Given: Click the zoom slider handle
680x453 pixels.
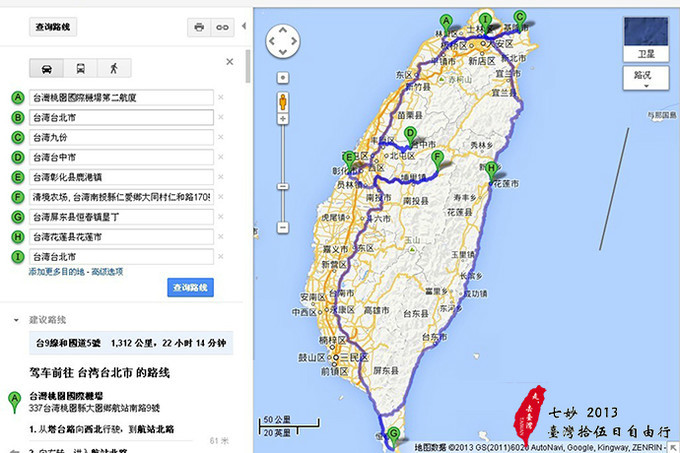Looking at the screenshot, I should click(x=283, y=187).
